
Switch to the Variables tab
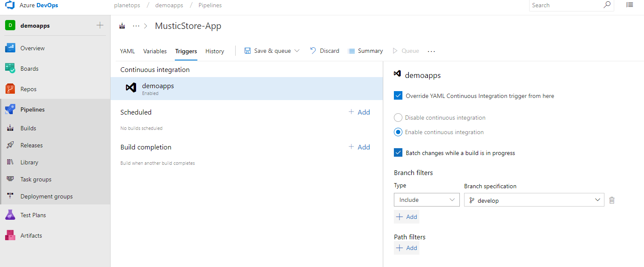(155, 51)
